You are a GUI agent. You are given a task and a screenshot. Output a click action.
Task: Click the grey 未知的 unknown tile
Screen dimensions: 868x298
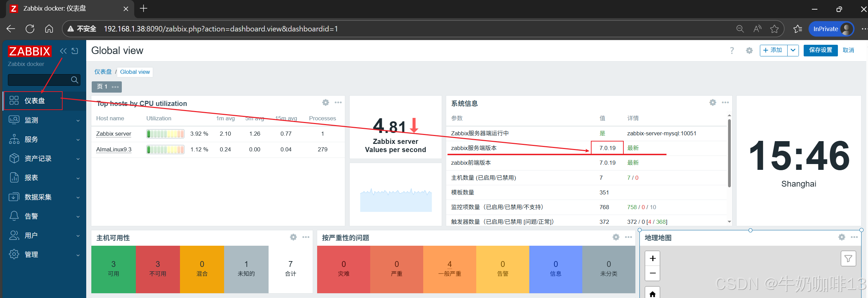tap(246, 269)
